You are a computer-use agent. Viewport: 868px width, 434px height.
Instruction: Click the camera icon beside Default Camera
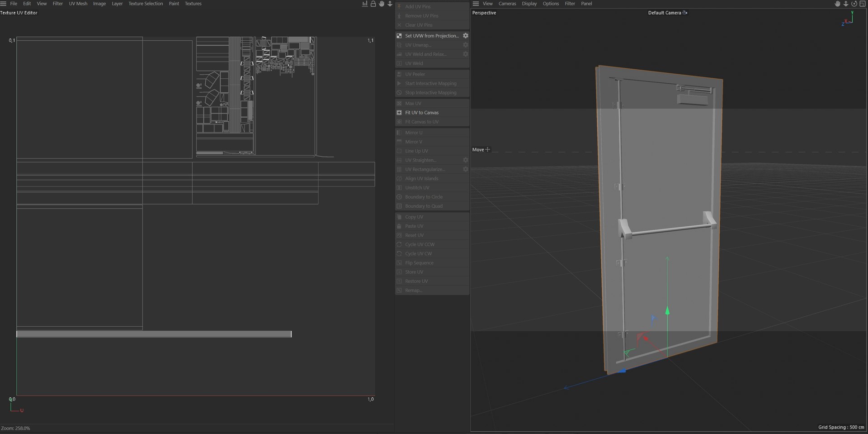tap(685, 13)
